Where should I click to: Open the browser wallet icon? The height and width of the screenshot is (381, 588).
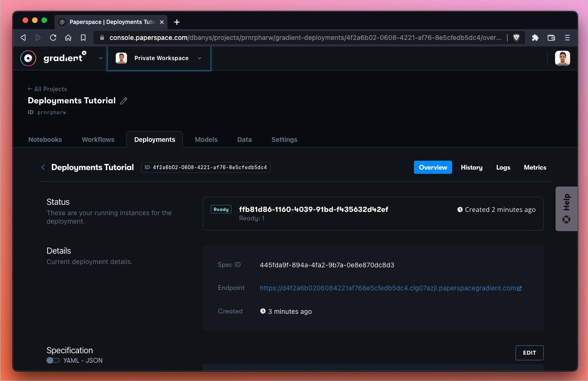[x=551, y=38]
